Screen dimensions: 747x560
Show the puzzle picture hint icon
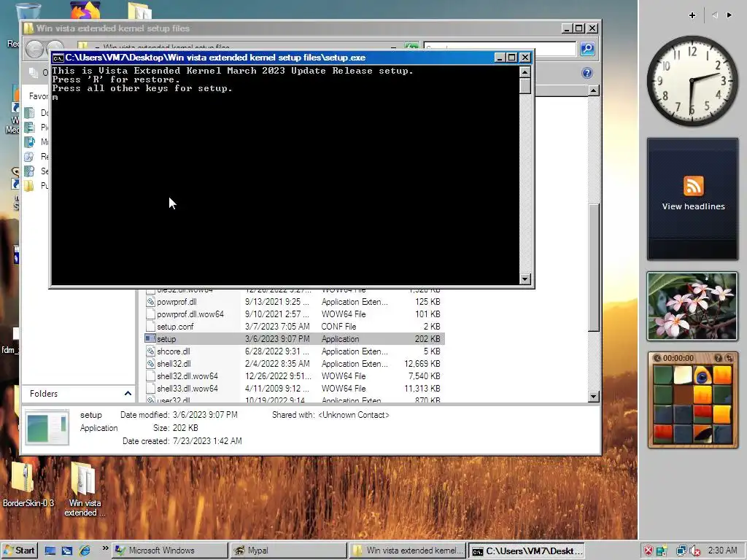[718, 358]
